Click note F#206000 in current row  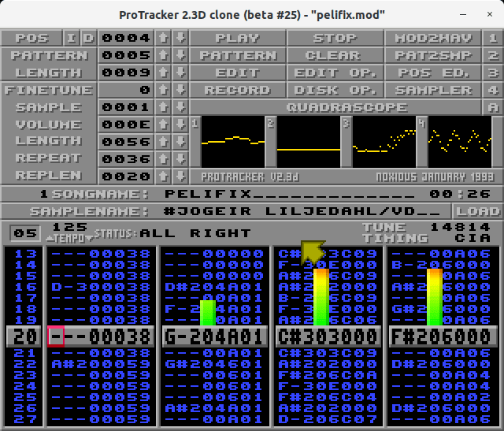tap(442, 336)
